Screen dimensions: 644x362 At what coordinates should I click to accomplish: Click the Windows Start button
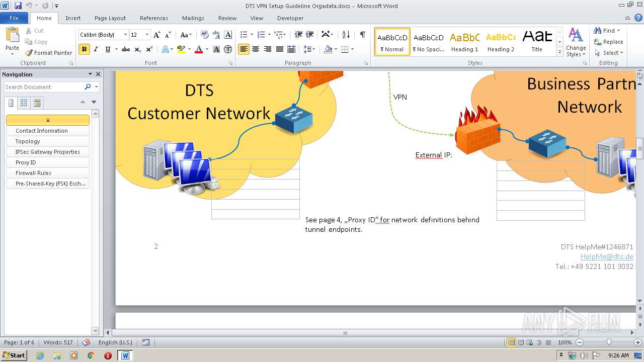14,355
